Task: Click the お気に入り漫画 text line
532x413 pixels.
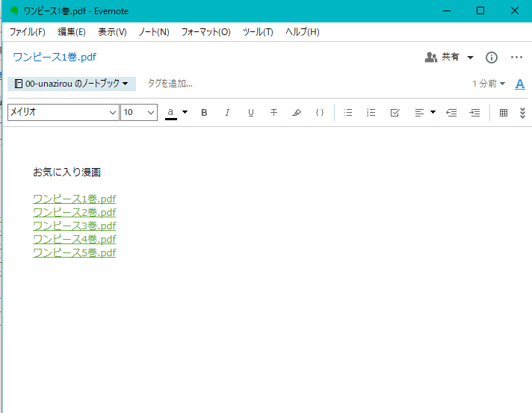Action: pos(66,173)
